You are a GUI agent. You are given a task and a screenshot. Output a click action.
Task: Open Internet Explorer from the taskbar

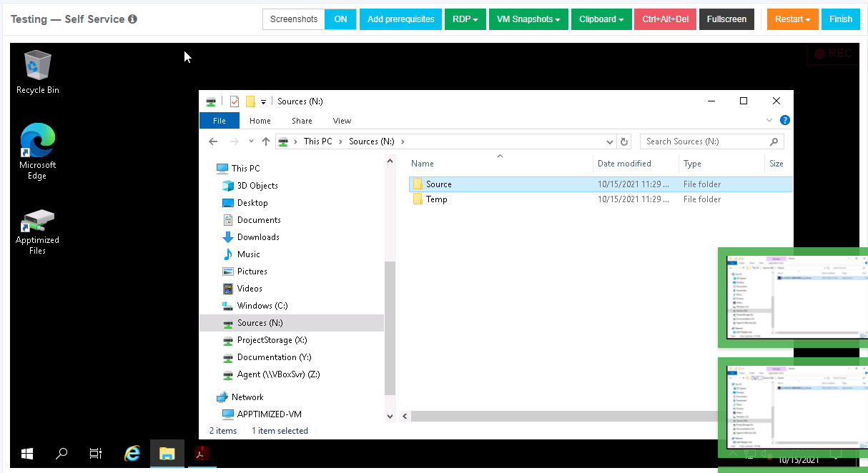132,454
